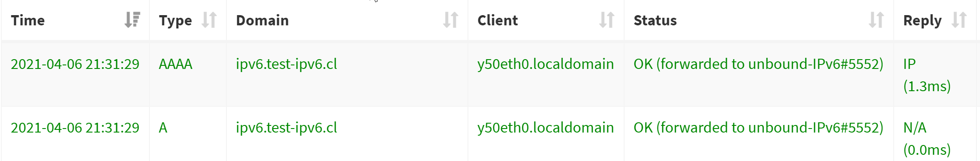The width and height of the screenshot is (980, 161).
Task: Click the Status header label
Action: click(655, 20)
